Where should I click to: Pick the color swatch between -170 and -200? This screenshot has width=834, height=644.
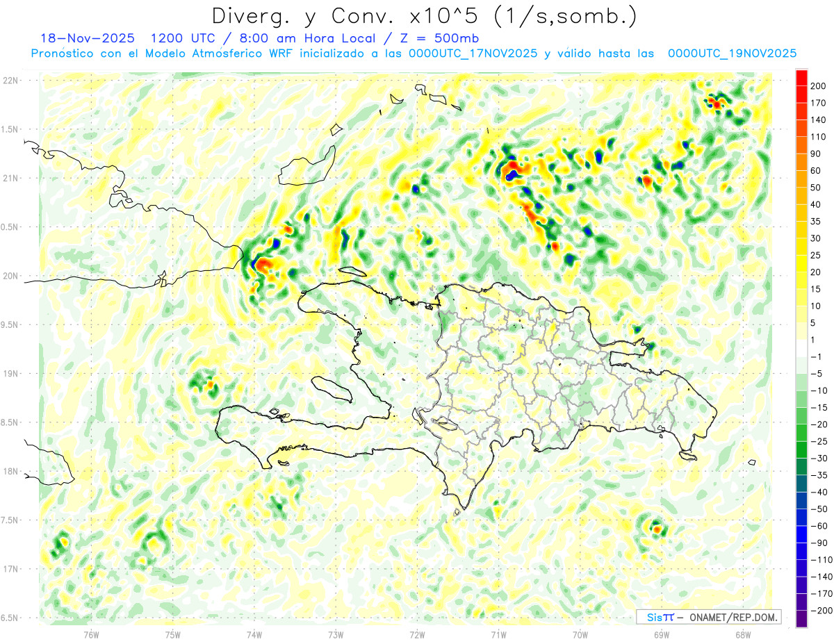802,602
